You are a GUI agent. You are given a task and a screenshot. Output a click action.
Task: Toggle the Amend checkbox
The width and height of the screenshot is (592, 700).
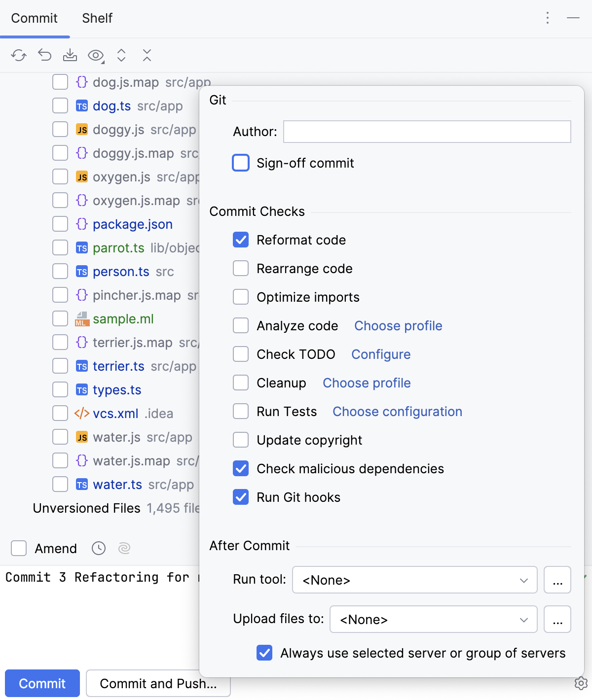pyautogui.click(x=18, y=548)
